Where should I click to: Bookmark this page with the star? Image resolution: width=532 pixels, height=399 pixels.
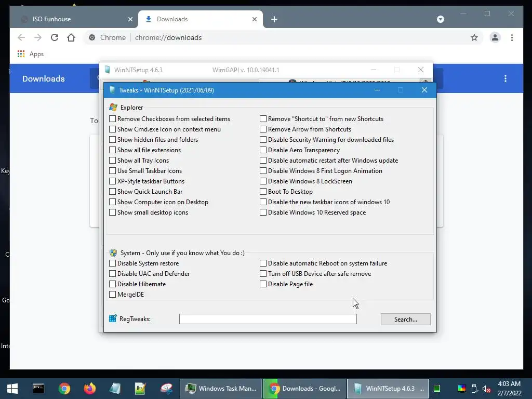point(474,37)
